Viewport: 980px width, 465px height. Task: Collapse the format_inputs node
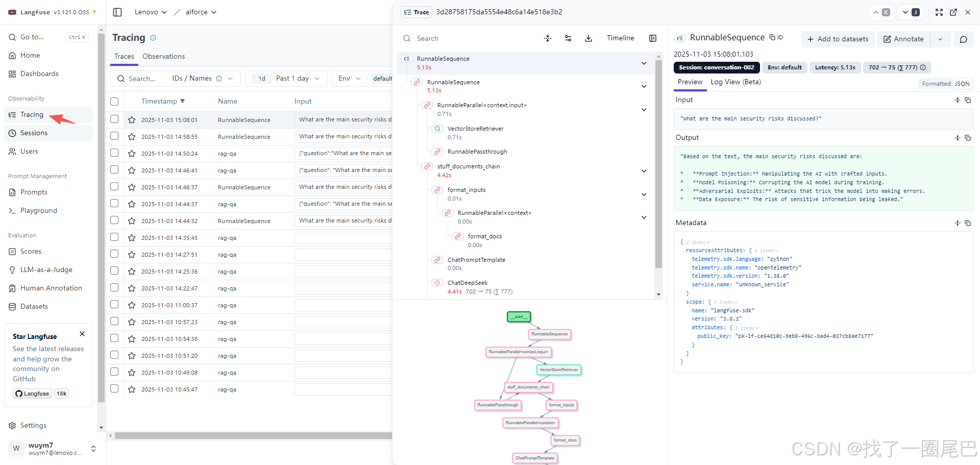point(644,194)
